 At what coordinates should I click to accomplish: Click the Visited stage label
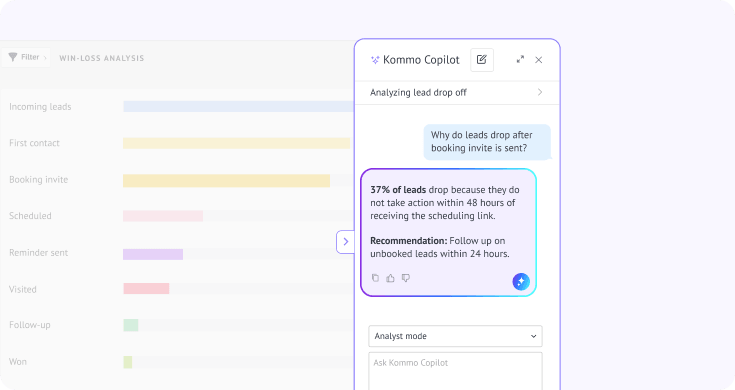coord(22,289)
